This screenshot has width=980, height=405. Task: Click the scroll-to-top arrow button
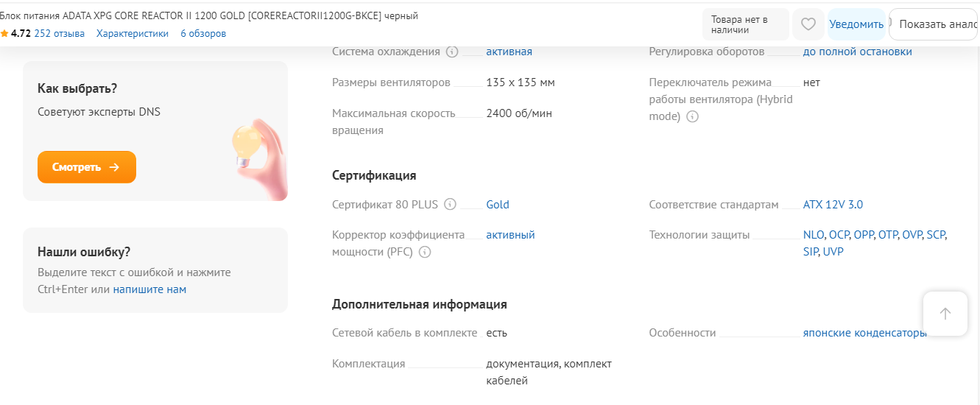945,314
